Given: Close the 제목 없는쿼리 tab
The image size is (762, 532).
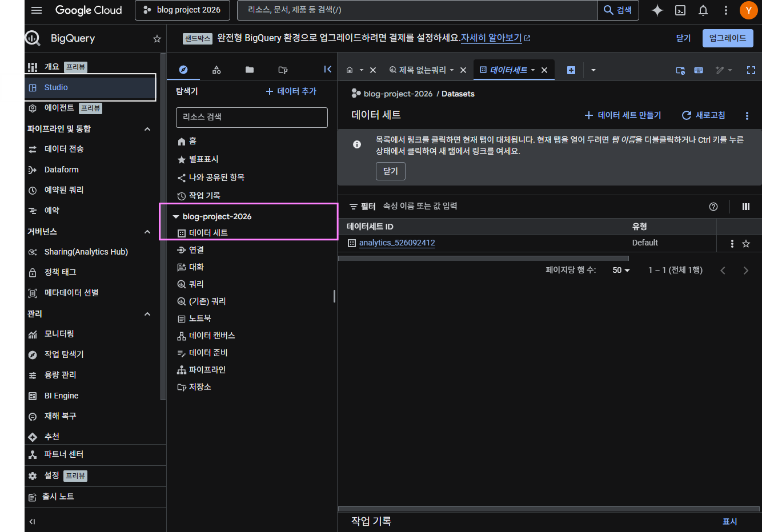Looking at the screenshot, I should pos(463,70).
